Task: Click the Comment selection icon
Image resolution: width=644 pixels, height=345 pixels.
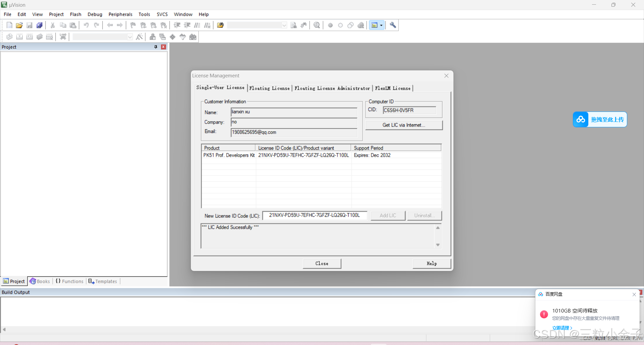Action: [197, 25]
